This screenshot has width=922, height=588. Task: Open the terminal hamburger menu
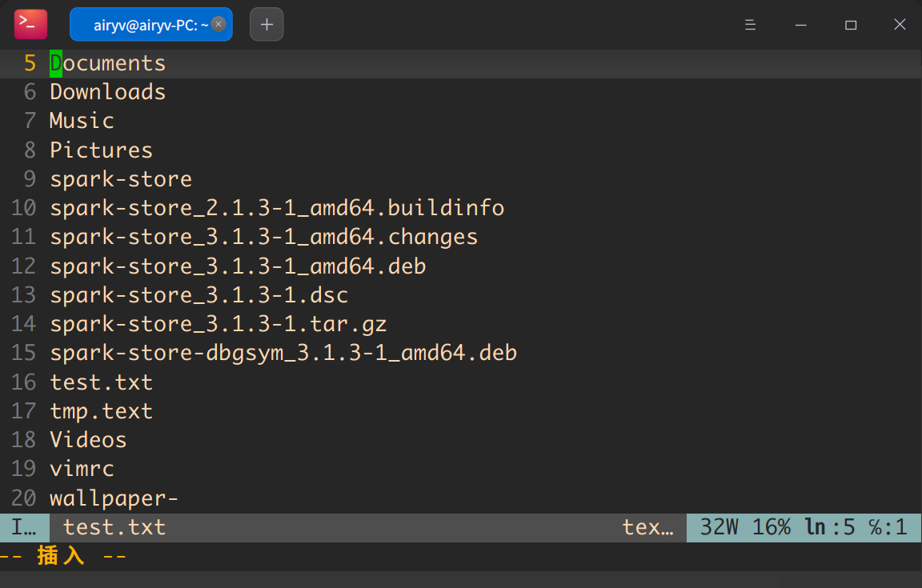[750, 25]
